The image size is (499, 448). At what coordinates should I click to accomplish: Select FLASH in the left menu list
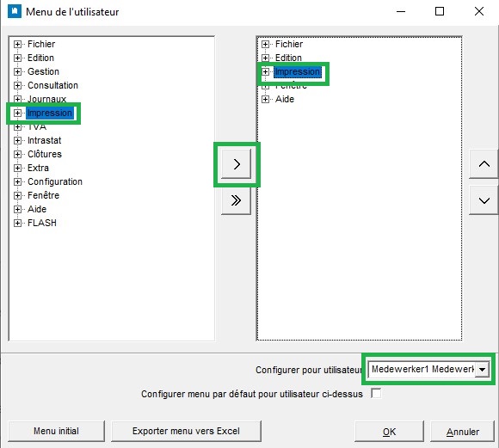click(x=42, y=223)
